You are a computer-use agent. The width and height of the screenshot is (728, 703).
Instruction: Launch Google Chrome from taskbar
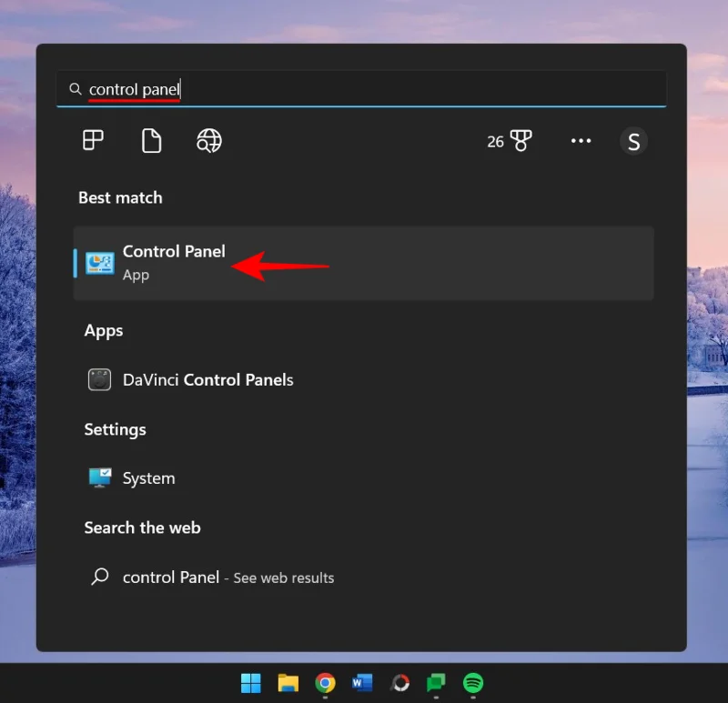pos(326,682)
